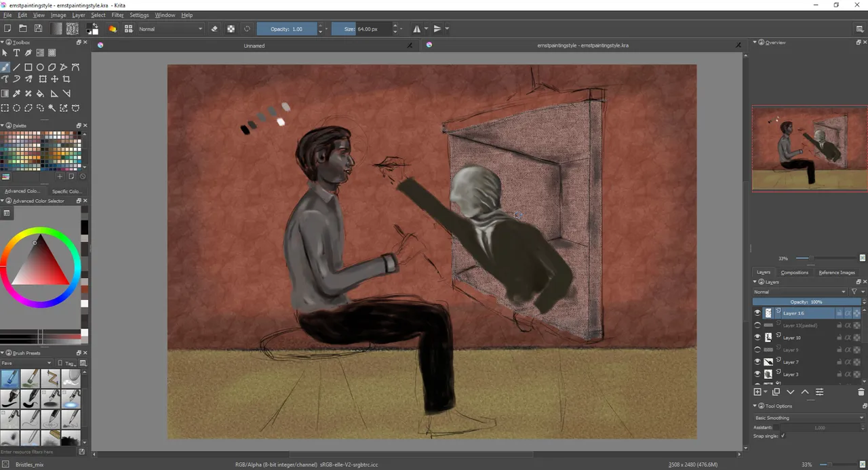Select the Line tool
868x470 pixels.
16,67
